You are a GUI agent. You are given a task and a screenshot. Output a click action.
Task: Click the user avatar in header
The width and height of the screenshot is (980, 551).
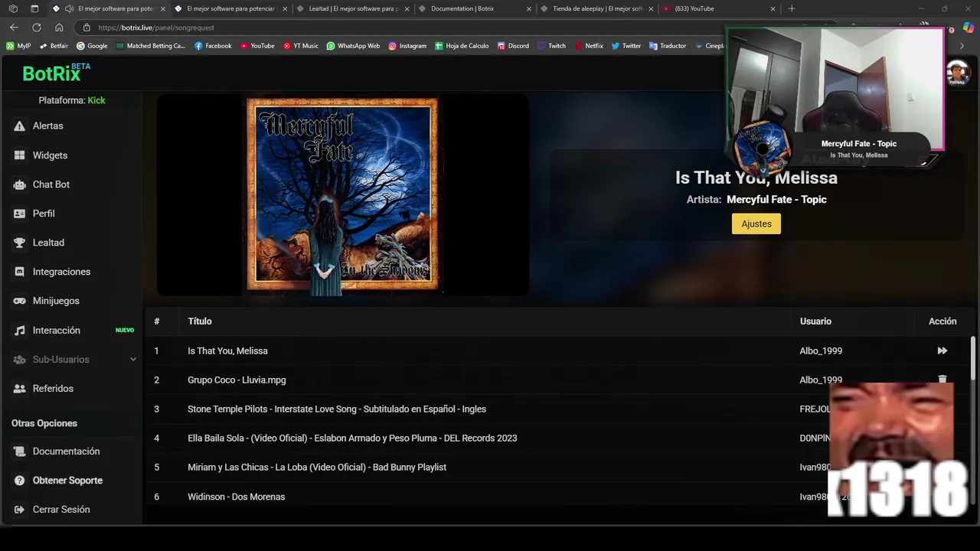point(958,73)
